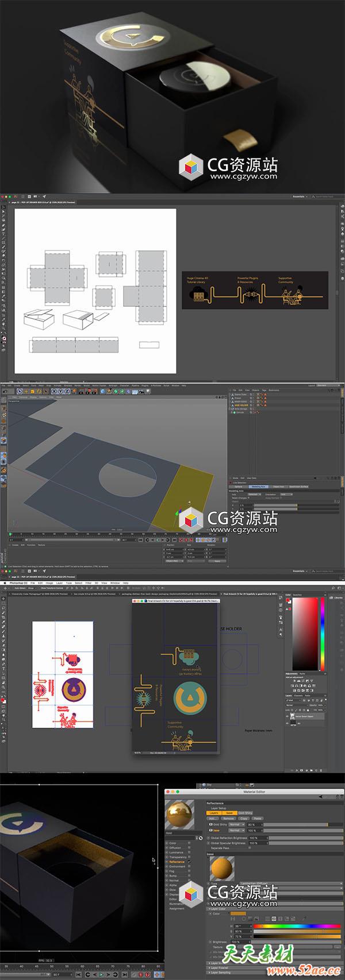Enable the Transparency channel checkbox
This screenshot has height=980, width=345.
pos(189,857)
